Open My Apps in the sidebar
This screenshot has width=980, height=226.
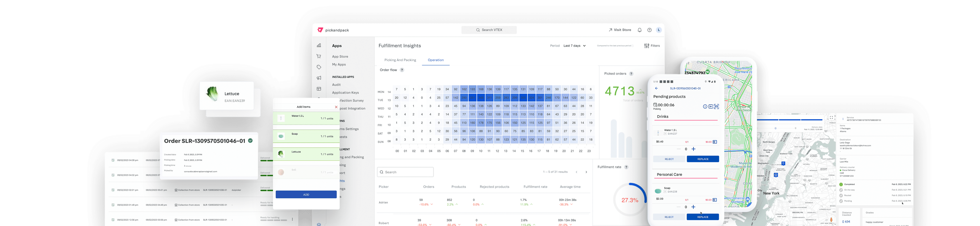coord(339,65)
